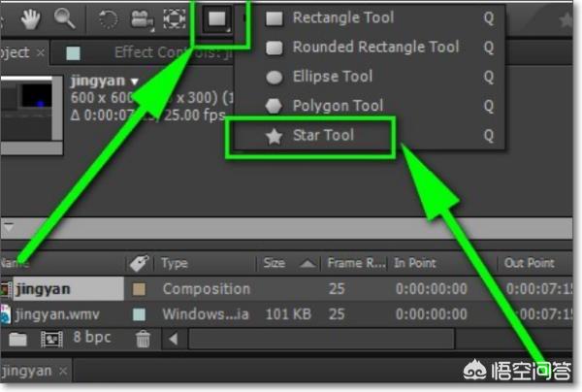The width and height of the screenshot is (582, 392).
Task: Select the Rotation tool
Action: pyautogui.click(x=109, y=17)
